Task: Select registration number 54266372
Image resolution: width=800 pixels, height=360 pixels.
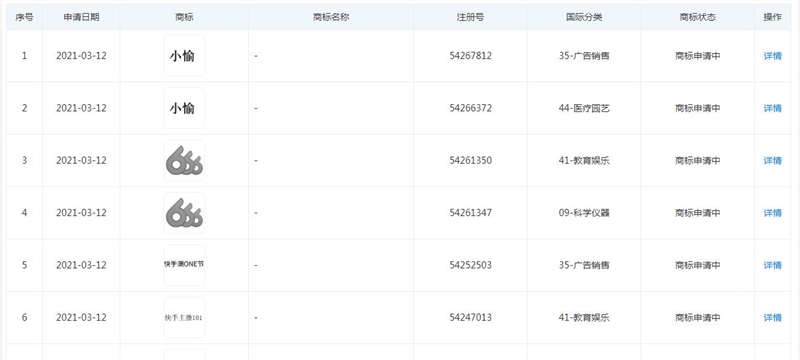Action: click(x=470, y=108)
